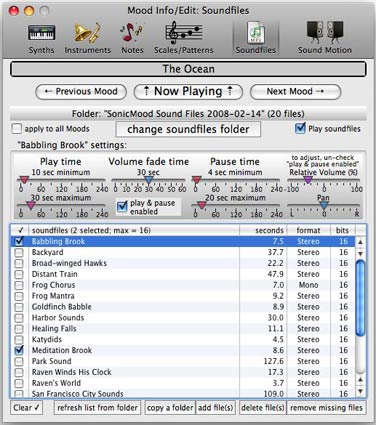Screen dimensions: 376x425
Task: Check the Distant Train checkbox
Action: click(19, 274)
